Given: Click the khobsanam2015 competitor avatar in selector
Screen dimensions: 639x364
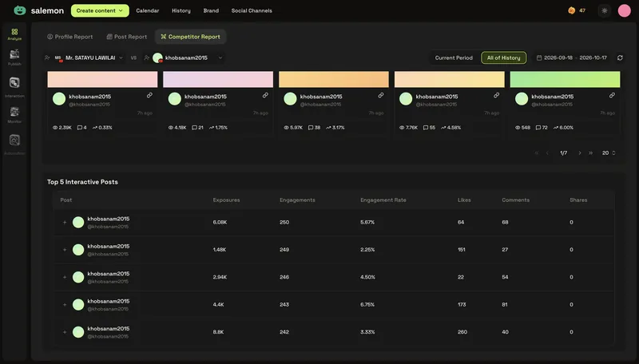Looking at the screenshot, I should 157,57.
